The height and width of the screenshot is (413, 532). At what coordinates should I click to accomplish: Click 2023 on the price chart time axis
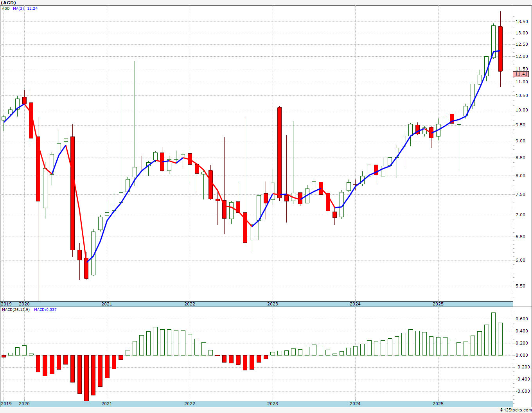pyautogui.click(x=273, y=304)
